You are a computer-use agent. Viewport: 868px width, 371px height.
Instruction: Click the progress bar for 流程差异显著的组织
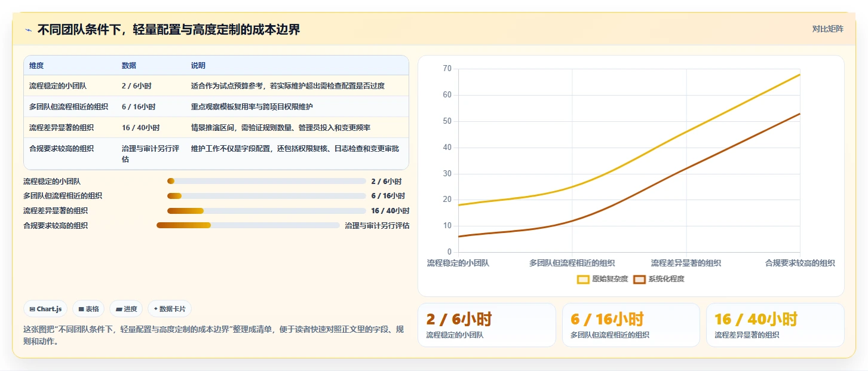point(266,211)
